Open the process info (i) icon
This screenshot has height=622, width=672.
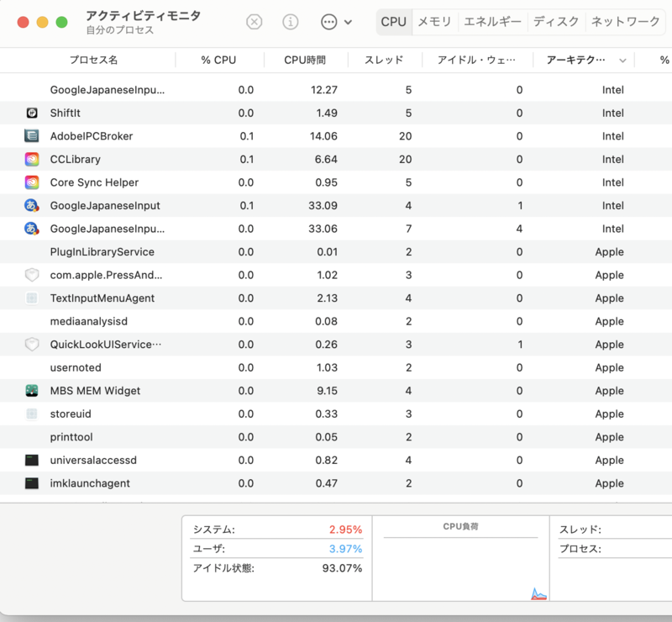291,22
